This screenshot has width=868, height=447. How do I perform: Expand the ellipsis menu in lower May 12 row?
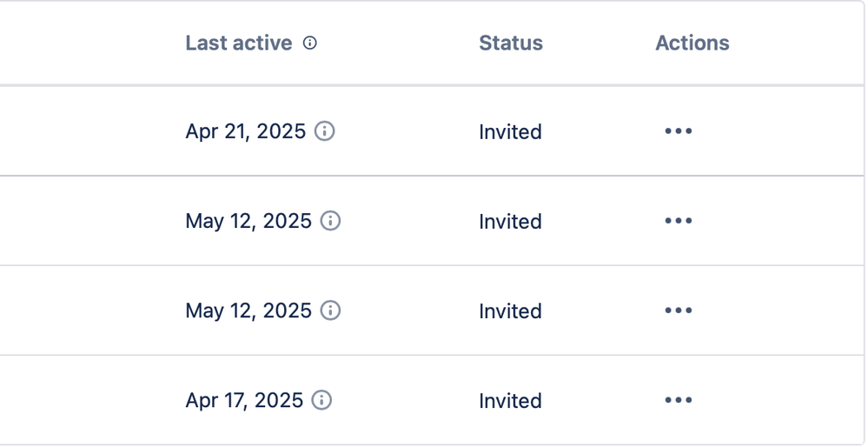tap(678, 310)
